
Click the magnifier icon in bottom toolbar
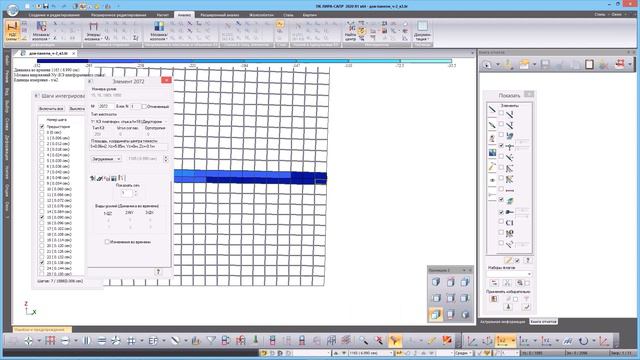pyautogui.click(x=363, y=340)
